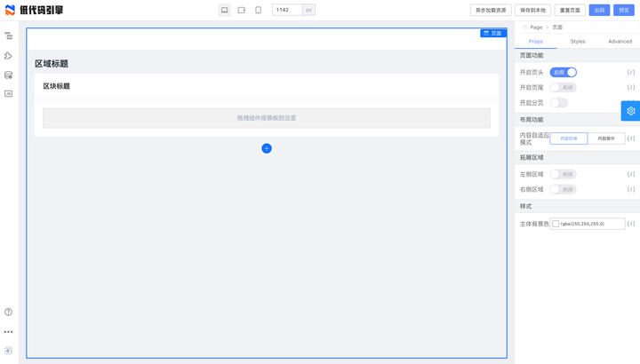640x364 pixels.
Task: Switch to the Advanced tab
Action: [x=620, y=41]
